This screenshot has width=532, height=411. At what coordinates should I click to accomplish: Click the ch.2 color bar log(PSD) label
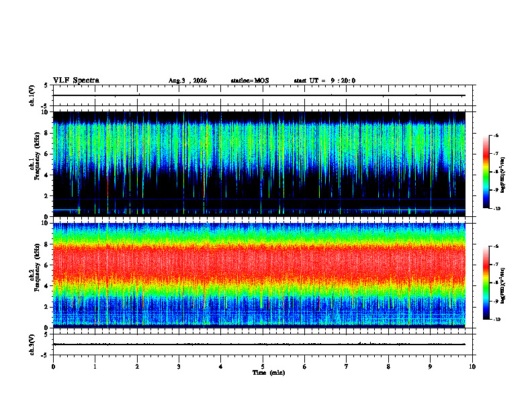click(x=503, y=285)
